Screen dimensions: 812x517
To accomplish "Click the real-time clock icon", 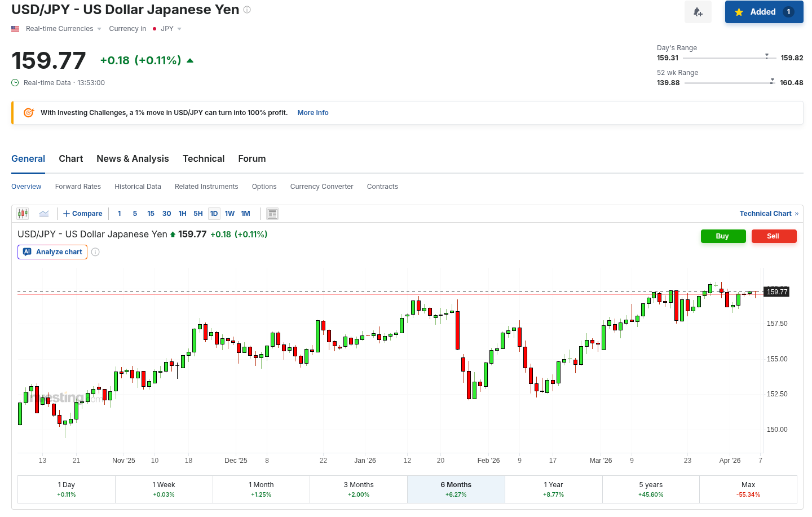I will [x=15, y=83].
